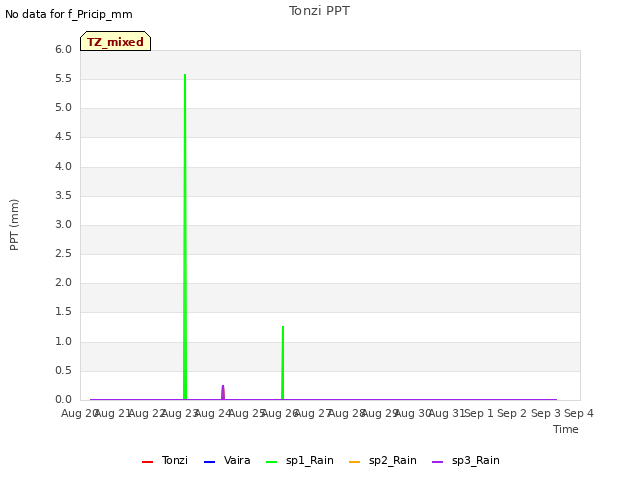Click the Sep 4 x-axis tick label
Screen dimensions: 640x480
coord(579,413)
